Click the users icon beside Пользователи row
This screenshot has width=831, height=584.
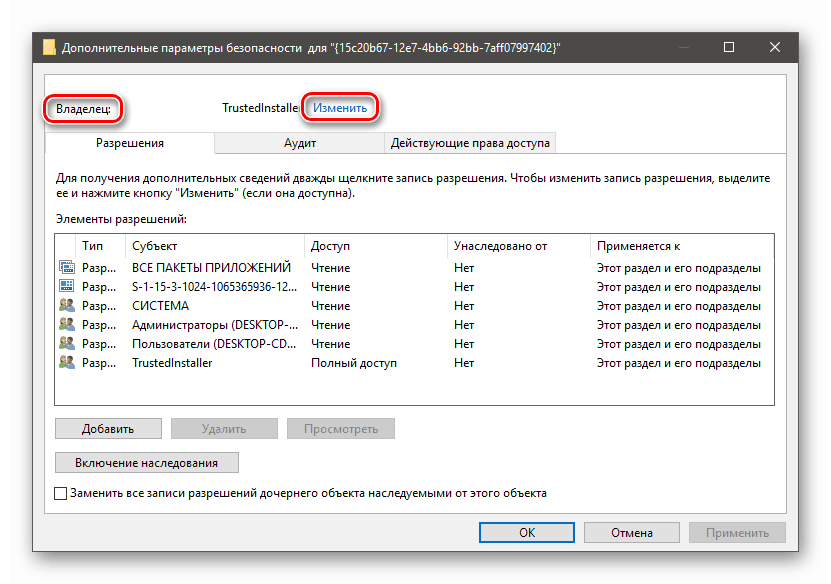pyautogui.click(x=67, y=343)
